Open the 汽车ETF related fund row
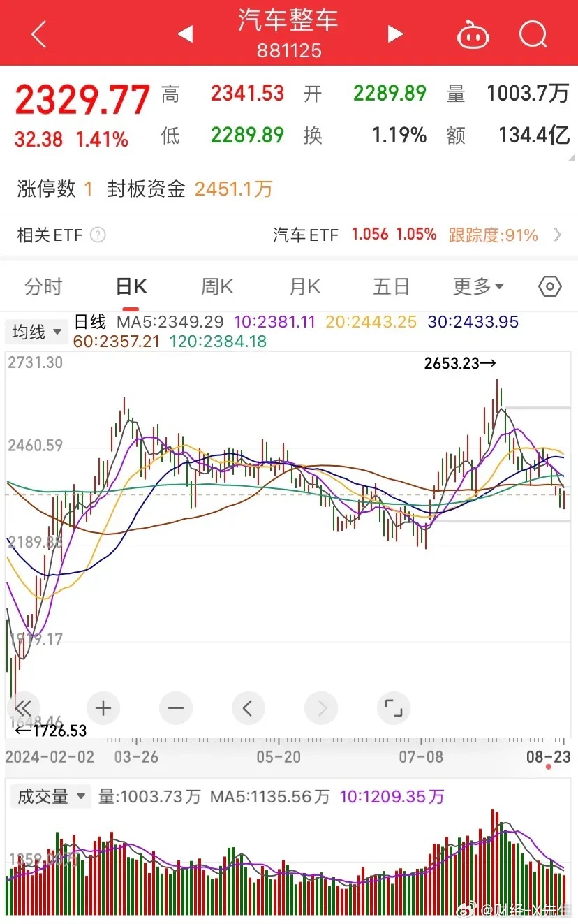The width and height of the screenshot is (578, 924). (289, 235)
